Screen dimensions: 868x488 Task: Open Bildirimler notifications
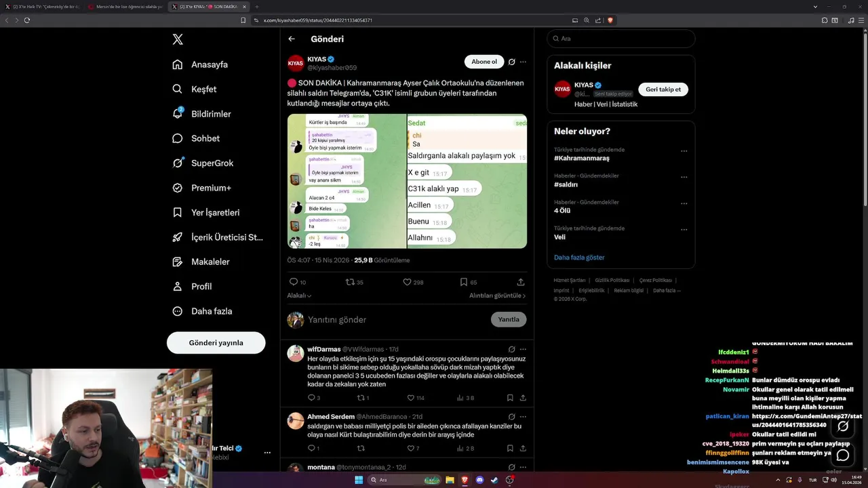click(201, 114)
